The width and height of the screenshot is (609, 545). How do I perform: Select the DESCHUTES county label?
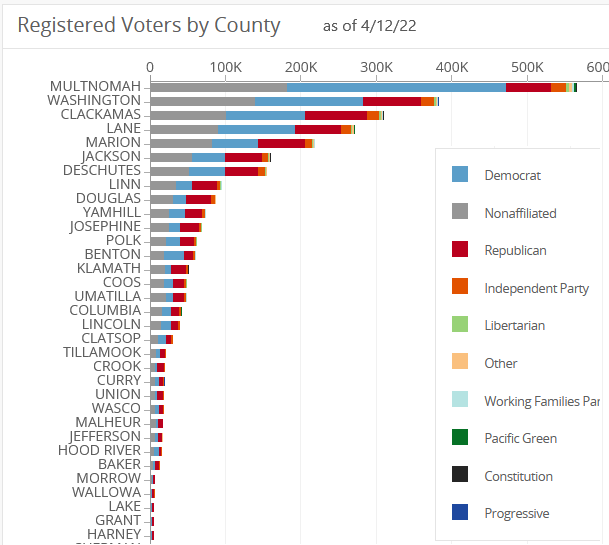click(105, 171)
